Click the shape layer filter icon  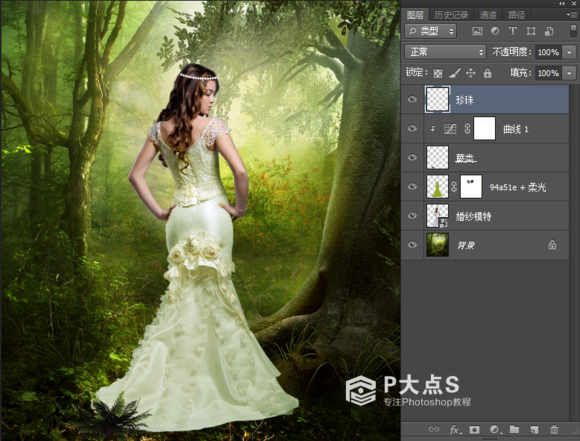(x=531, y=31)
